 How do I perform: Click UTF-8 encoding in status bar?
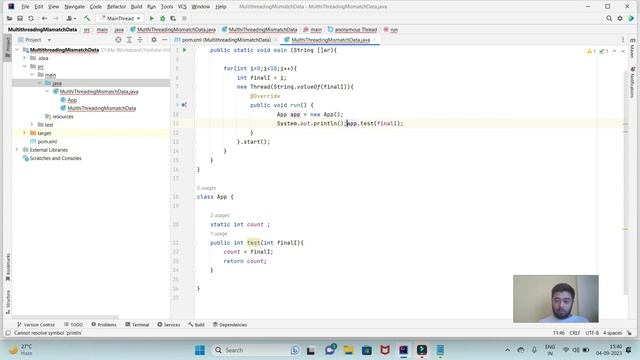point(592,333)
